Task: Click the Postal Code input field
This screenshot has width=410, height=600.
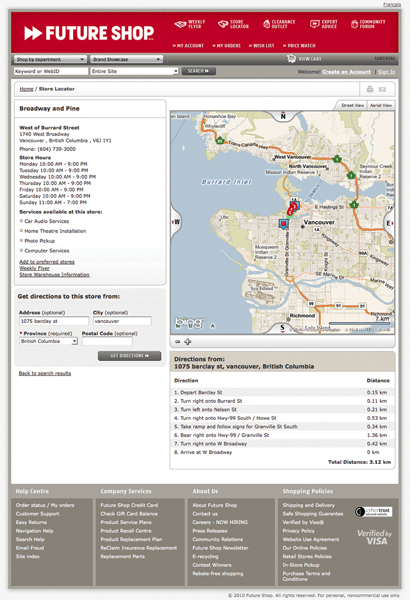Action: 107,341
